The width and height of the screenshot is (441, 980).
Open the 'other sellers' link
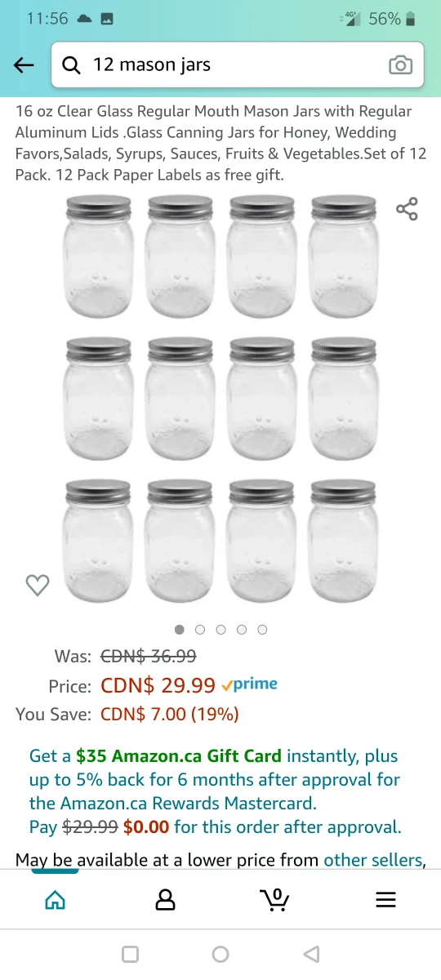(x=374, y=860)
